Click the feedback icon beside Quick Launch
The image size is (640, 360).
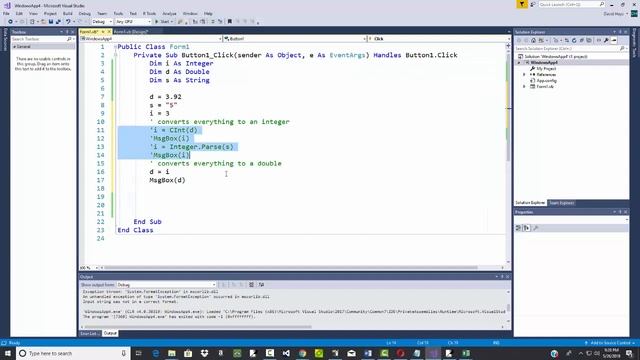(533, 4)
